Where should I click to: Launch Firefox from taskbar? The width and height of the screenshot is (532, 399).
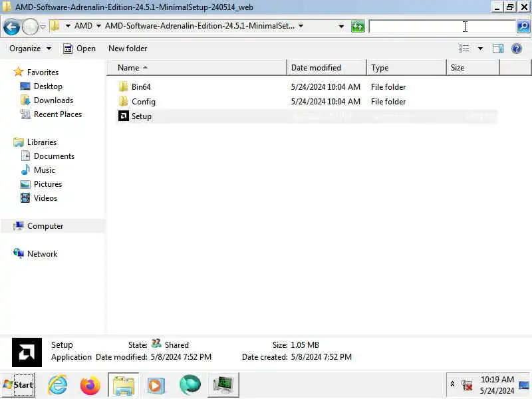(90, 385)
